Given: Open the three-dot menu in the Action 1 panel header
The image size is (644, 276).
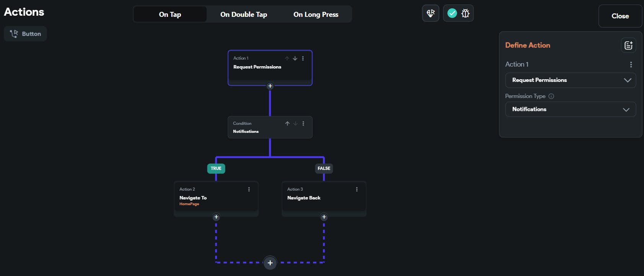Looking at the screenshot, I should (631, 65).
